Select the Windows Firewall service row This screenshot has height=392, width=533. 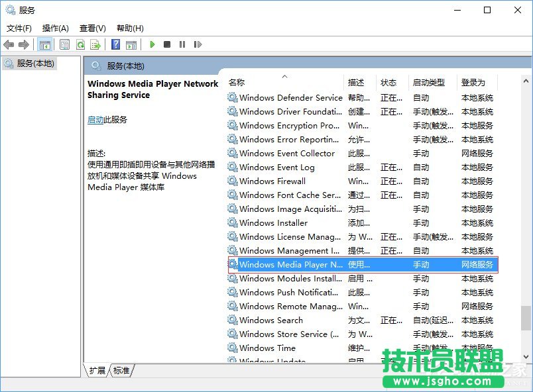point(285,181)
